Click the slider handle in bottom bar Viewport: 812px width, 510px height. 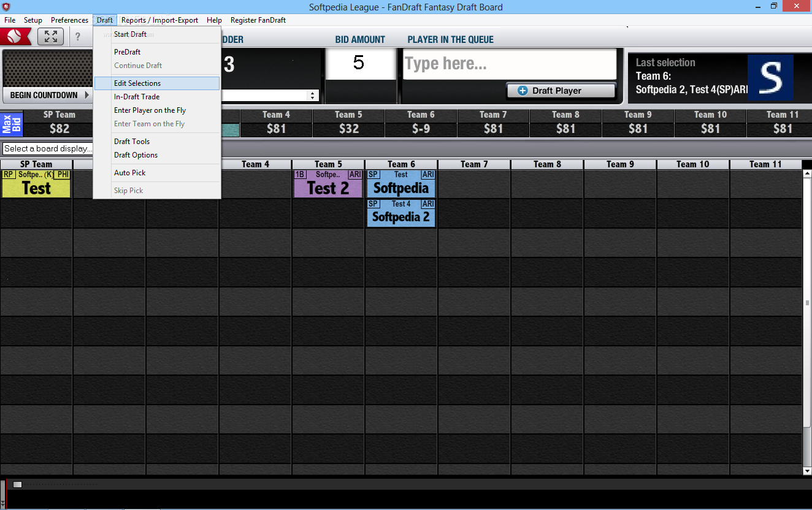pos(18,484)
